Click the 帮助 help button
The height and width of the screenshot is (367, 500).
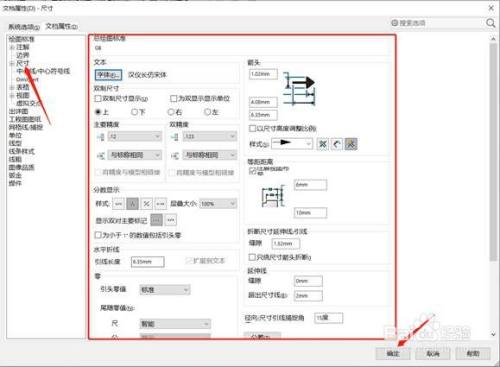(473, 353)
